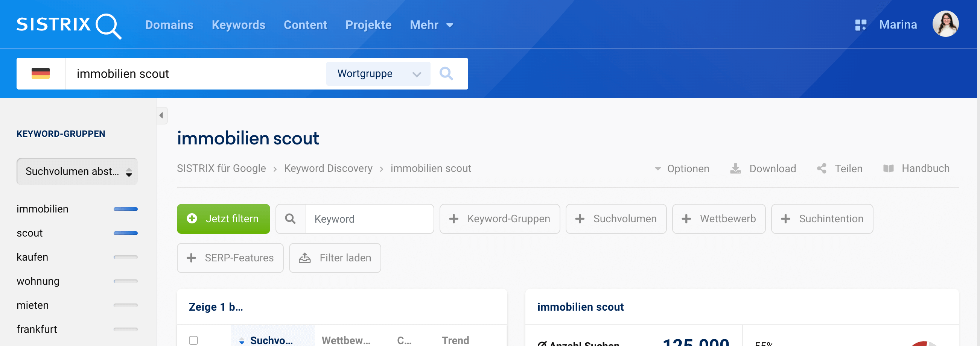The image size is (980, 346).
Task: Expand the Suchvolumen sorting dropdown in sidebar
Action: click(77, 171)
